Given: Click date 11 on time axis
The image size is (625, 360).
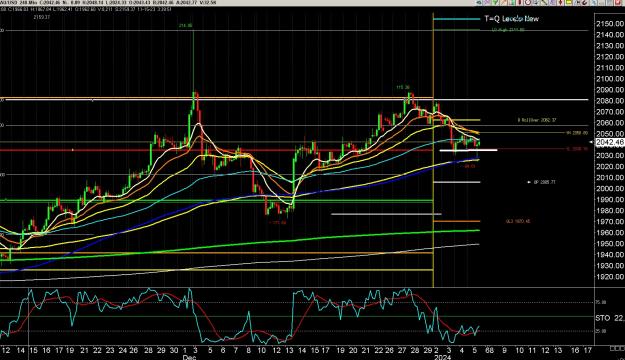Looking at the screenshot, I should click(x=532, y=350).
